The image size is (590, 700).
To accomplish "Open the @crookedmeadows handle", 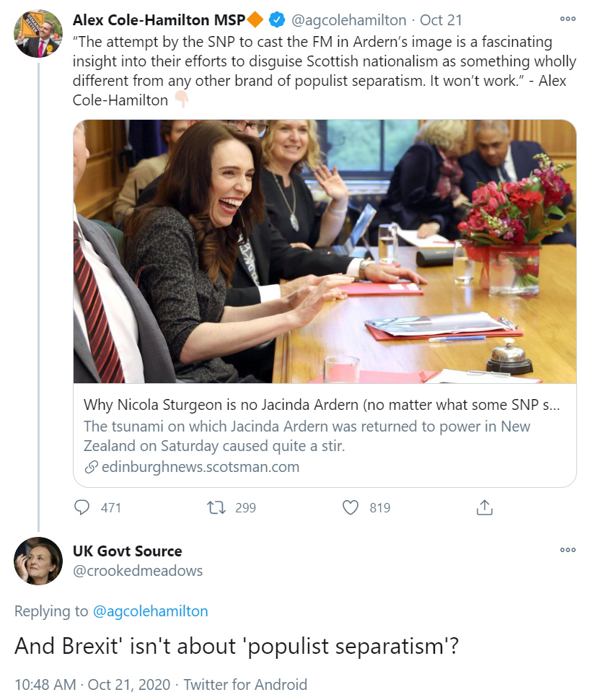I will click(138, 571).
